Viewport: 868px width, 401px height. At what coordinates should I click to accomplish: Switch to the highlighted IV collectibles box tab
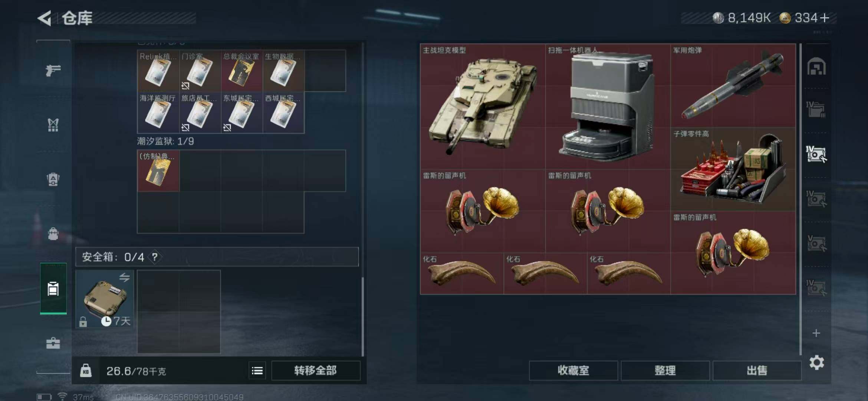[816, 154]
